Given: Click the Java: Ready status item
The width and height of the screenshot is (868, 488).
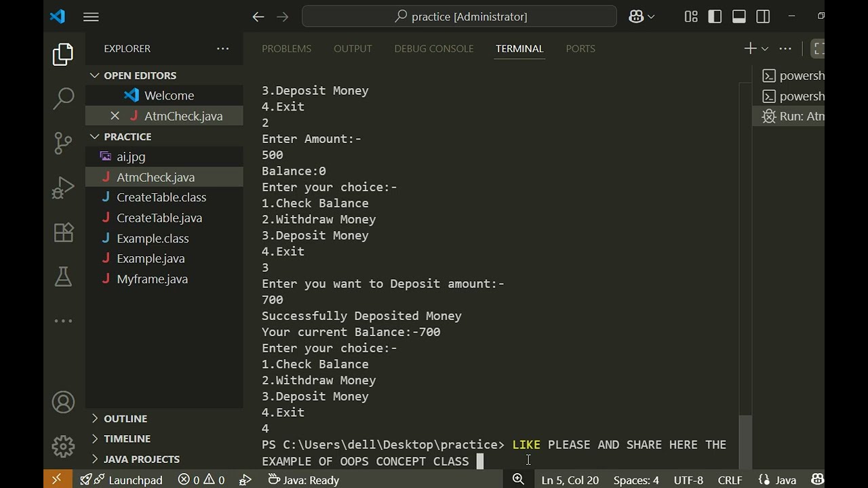Looking at the screenshot, I should click(x=304, y=479).
